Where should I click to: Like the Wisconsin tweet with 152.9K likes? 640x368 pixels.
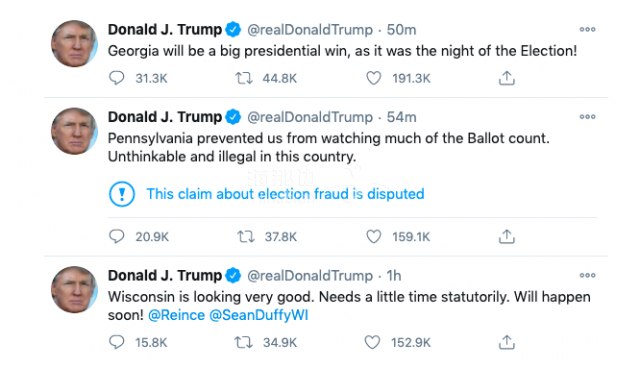[x=372, y=342]
